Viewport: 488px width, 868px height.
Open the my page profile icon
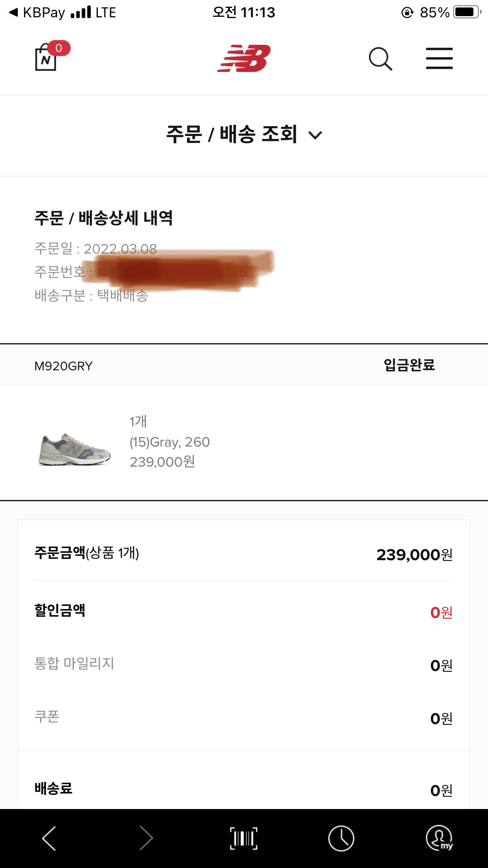(439, 838)
